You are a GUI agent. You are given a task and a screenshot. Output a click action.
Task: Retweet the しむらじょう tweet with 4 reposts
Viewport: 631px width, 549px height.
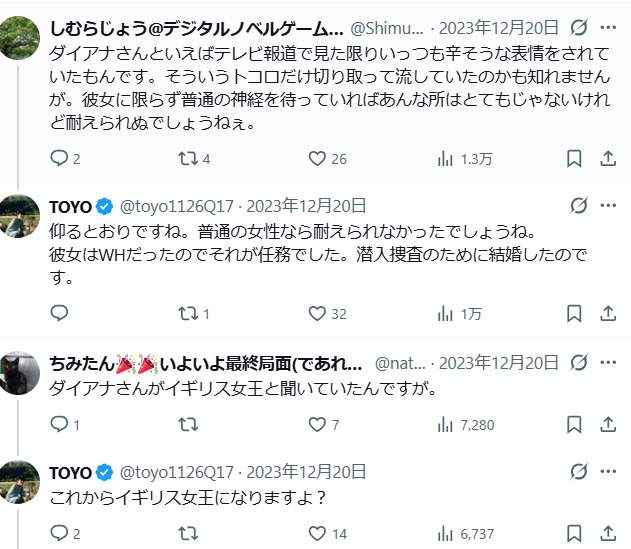pos(188,159)
